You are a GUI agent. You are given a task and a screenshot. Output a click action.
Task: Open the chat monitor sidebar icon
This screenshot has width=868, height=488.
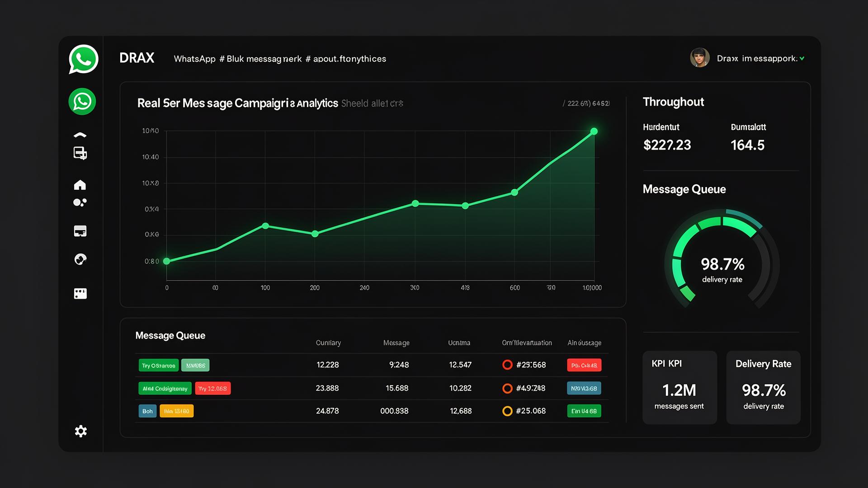pyautogui.click(x=80, y=154)
